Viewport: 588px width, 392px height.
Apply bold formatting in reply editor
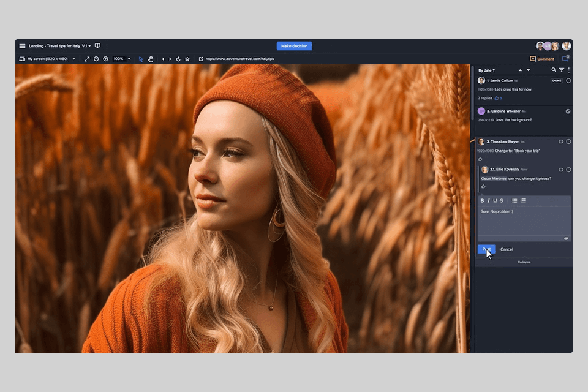(x=482, y=201)
